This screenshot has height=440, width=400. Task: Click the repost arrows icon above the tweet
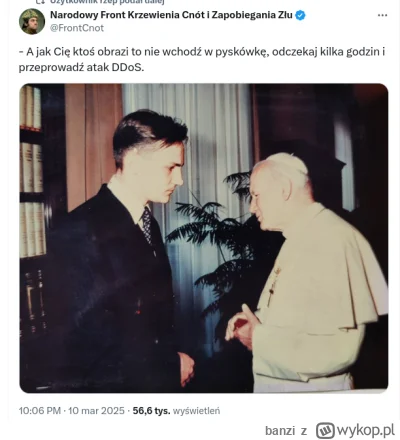(x=40, y=2)
